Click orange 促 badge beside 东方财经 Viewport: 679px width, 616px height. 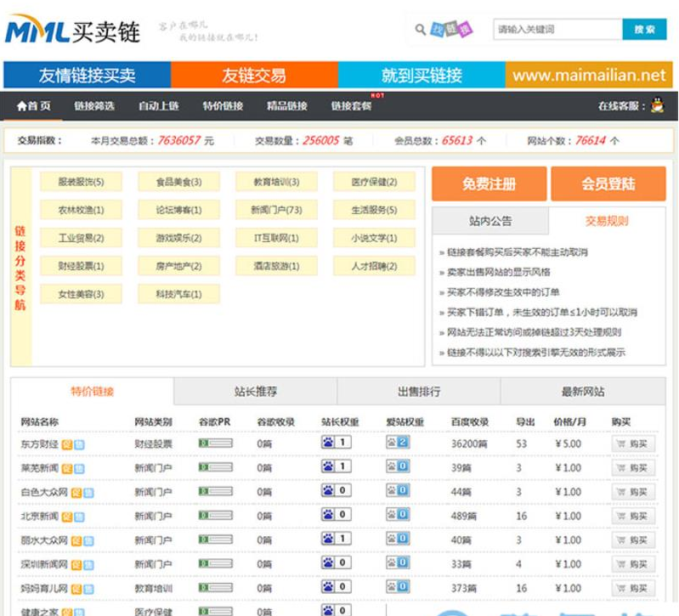(x=67, y=444)
